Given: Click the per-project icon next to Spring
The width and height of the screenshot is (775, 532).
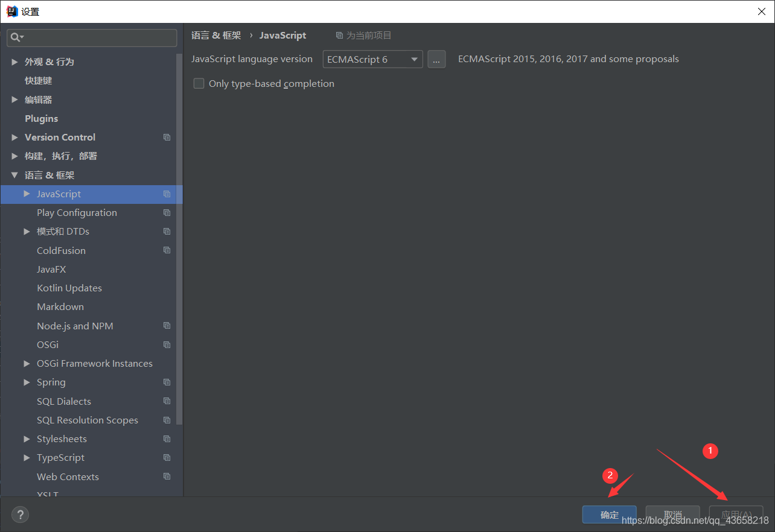Looking at the screenshot, I should (167, 382).
